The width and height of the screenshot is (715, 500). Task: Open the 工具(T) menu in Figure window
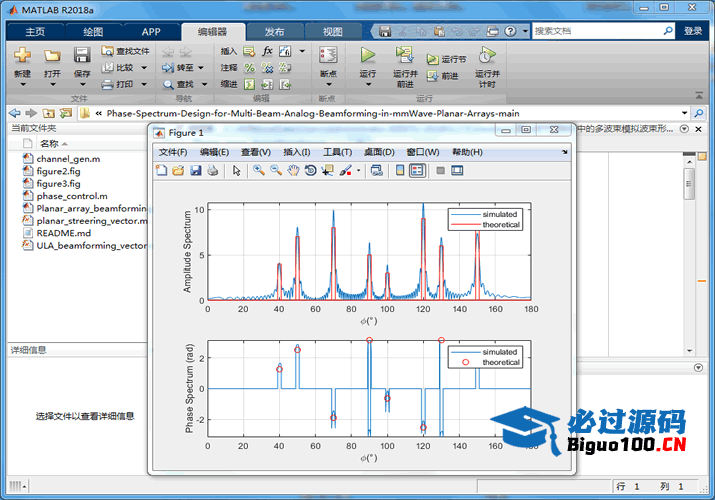(x=337, y=152)
